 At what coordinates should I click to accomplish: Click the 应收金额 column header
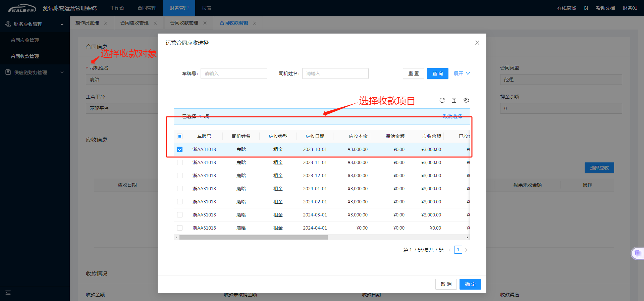coord(432,136)
